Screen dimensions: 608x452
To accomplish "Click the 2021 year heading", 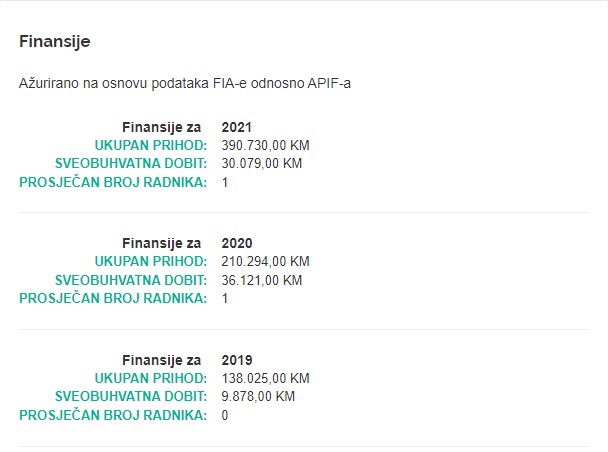I will (x=237, y=127).
